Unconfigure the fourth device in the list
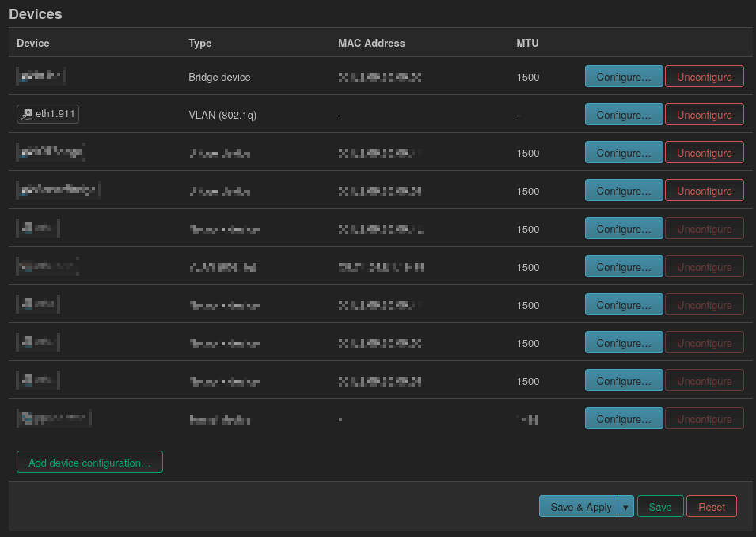This screenshot has height=537, width=756. click(704, 191)
